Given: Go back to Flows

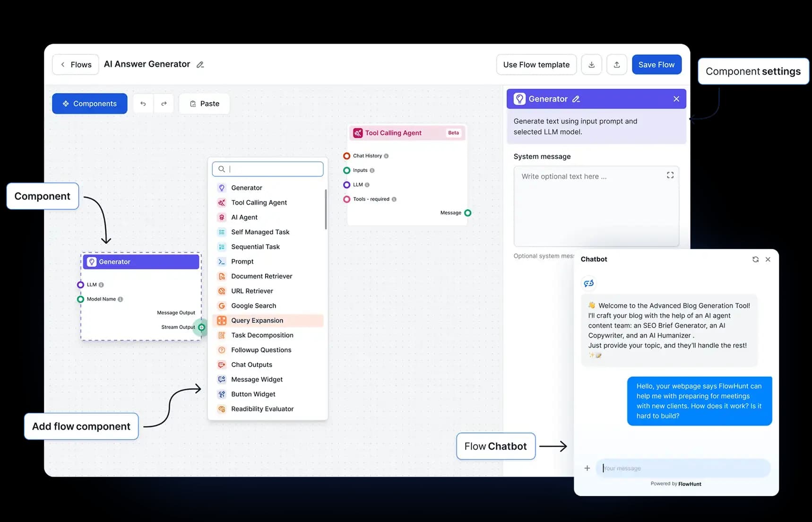Looking at the screenshot, I should tap(76, 65).
